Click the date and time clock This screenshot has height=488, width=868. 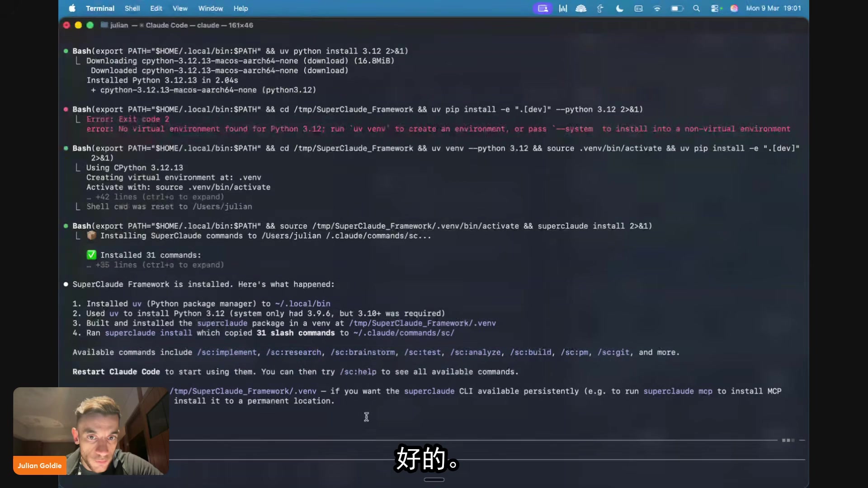773,8
